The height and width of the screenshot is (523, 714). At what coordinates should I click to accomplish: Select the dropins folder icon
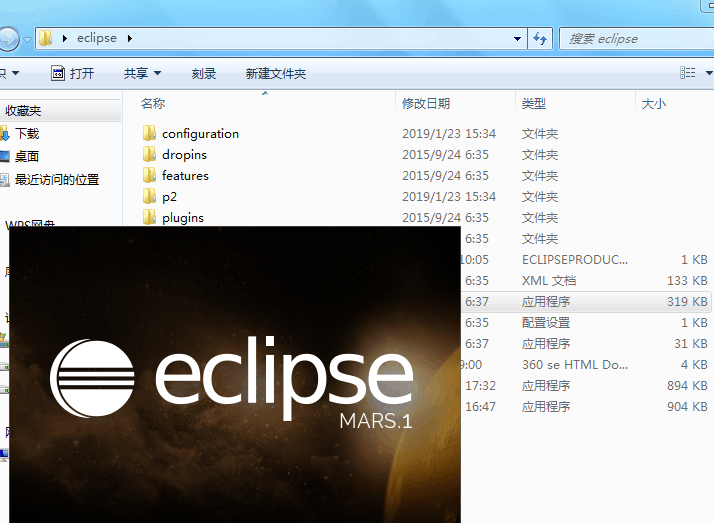click(149, 154)
